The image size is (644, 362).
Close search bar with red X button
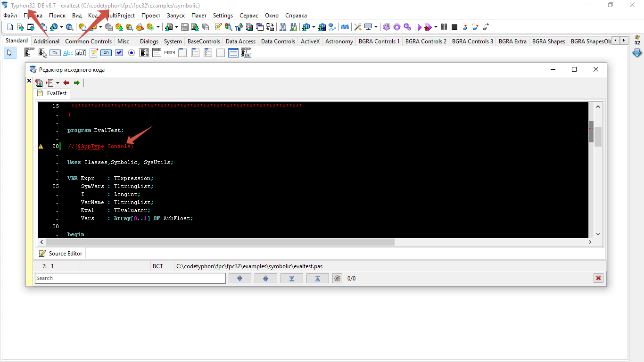[598, 278]
